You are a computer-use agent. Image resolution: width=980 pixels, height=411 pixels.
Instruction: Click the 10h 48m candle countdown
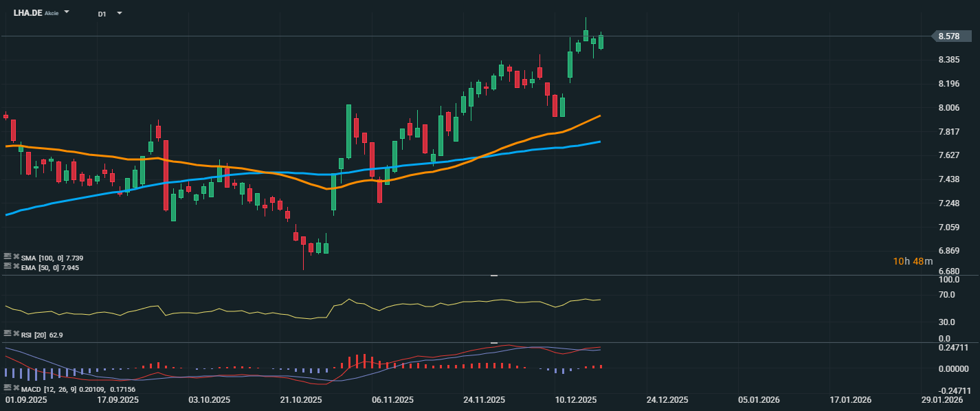[x=913, y=261]
